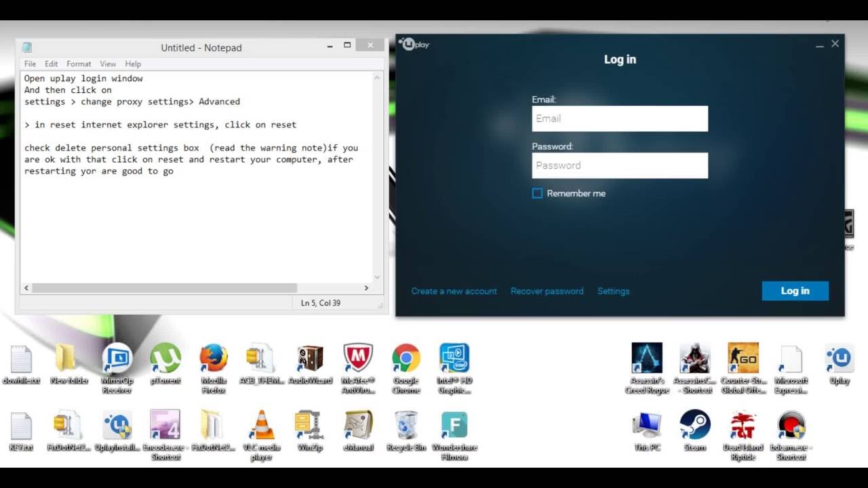
Task: Focus the Email input field
Action: 620,119
